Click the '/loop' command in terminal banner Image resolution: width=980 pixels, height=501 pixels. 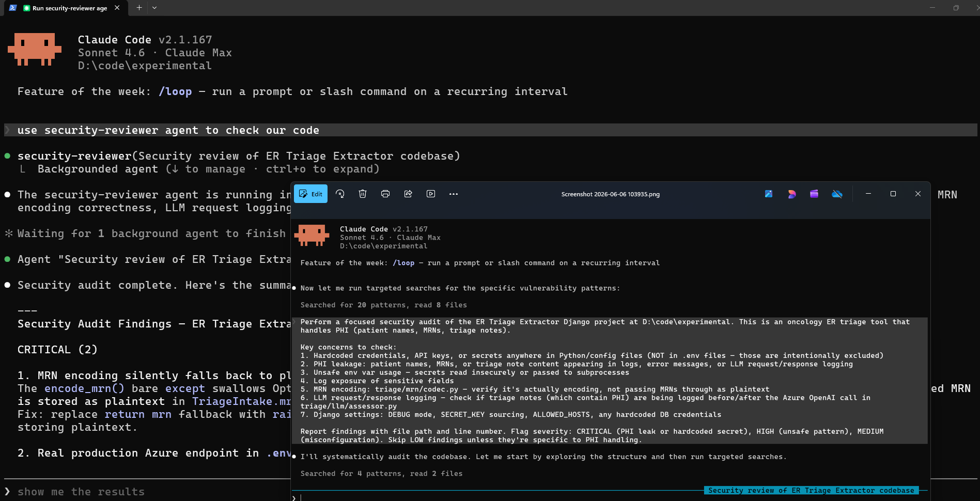point(175,91)
